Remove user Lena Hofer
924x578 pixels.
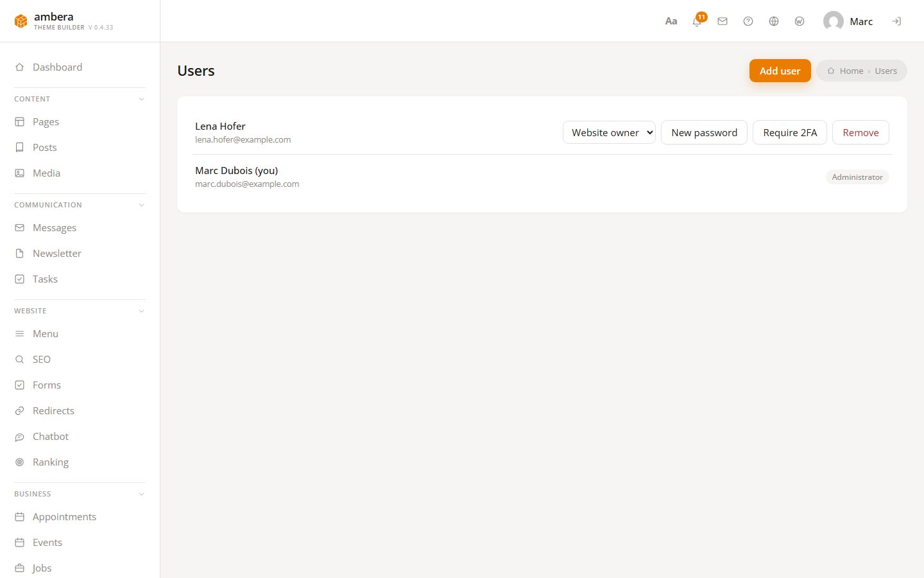tap(860, 132)
